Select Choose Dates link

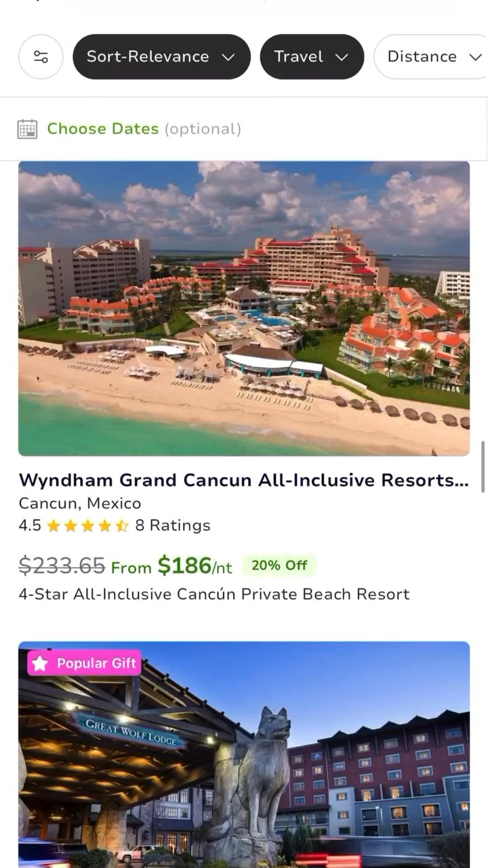[103, 129]
